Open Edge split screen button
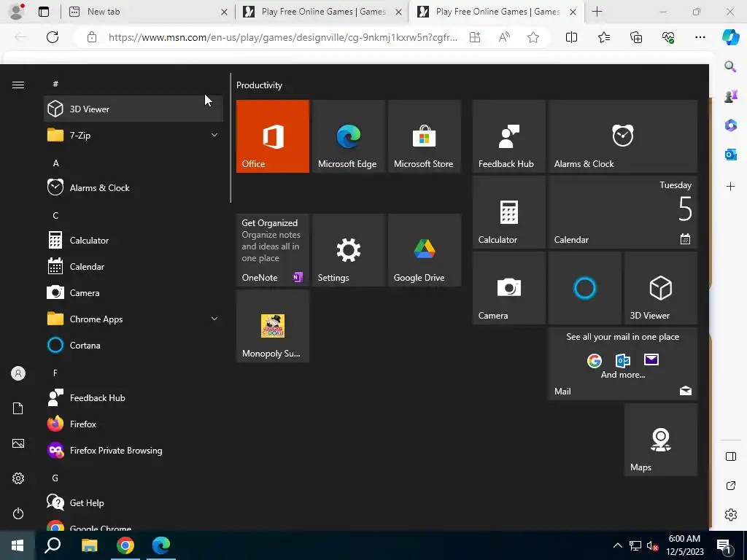This screenshot has width=747, height=560. tap(571, 37)
